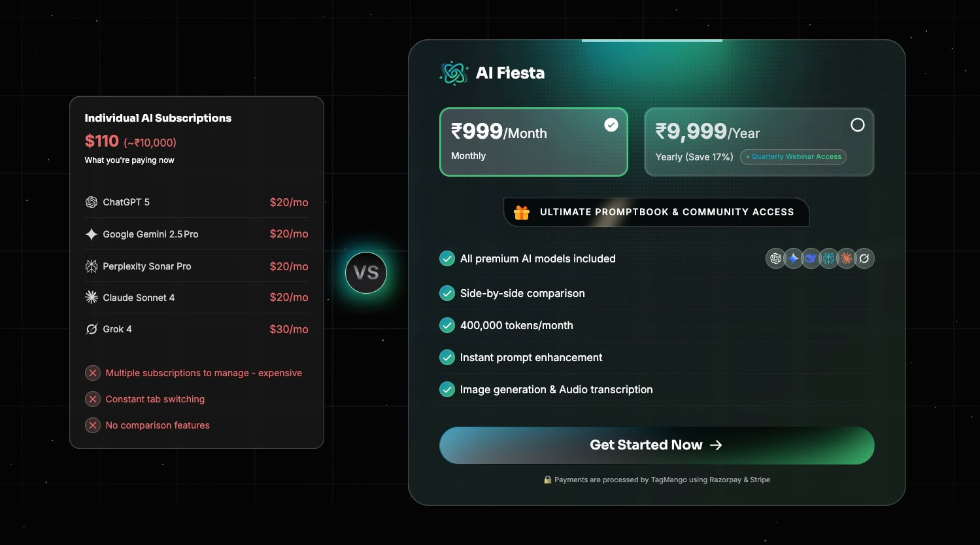The height and width of the screenshot is (545, 980).
Task: Click the $30/mo price for Grok 4
Action: (x=289, y=329)
